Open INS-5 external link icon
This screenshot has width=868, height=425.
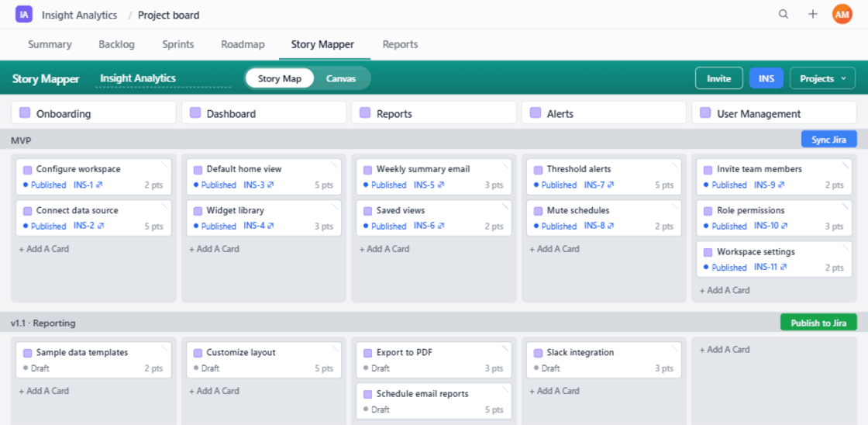click(441, 185)
